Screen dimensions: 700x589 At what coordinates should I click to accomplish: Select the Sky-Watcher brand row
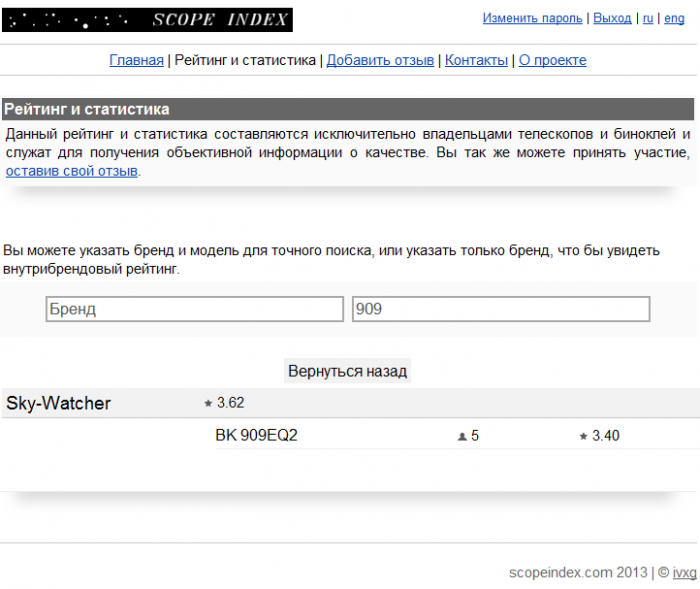[x=350, y=403]
